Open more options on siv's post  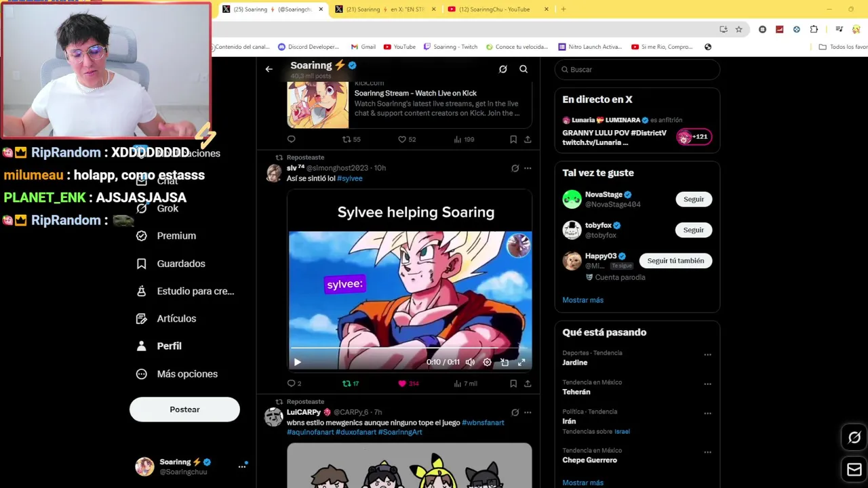528,168
